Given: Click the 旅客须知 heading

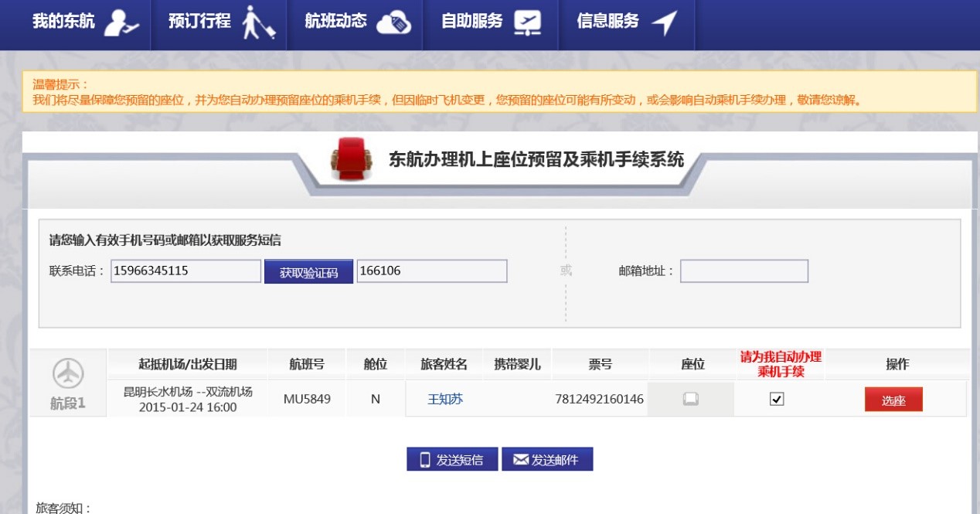Looking at the screenshot, I should (x=64, y=507).
